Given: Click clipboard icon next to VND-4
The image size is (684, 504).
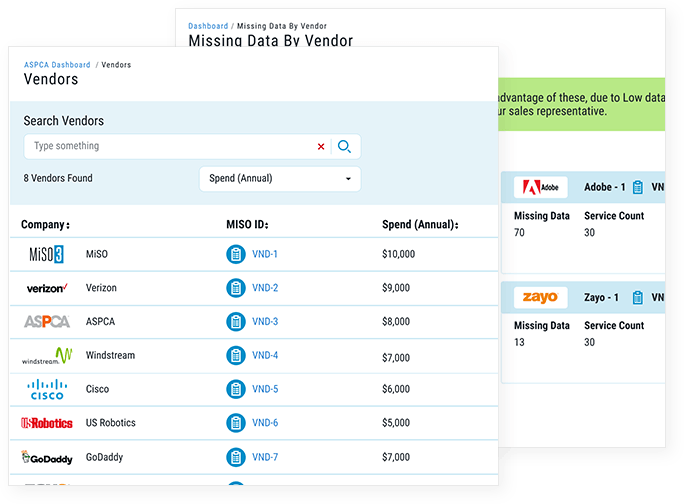Looking at the screenshot, I should [236, 356].
